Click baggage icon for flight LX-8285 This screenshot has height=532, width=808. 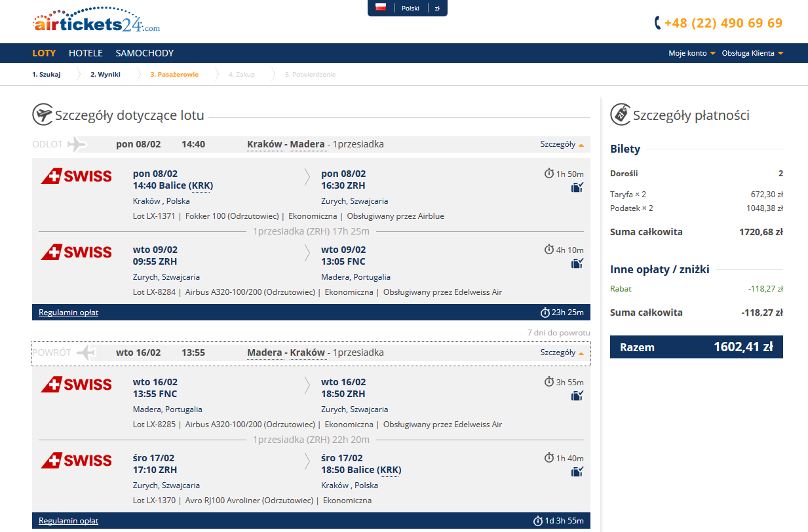(577, 396)
